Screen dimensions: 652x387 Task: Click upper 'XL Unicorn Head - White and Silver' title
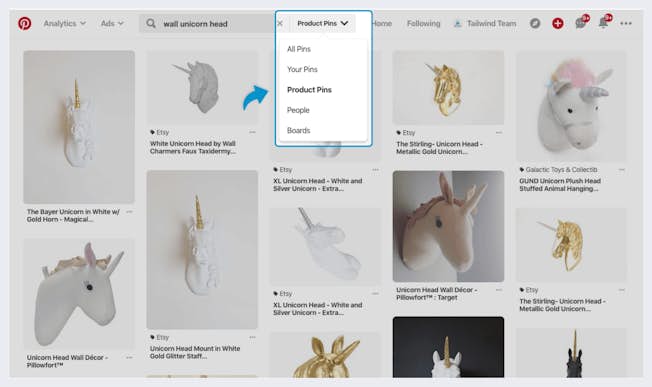[x=318, y=185]
